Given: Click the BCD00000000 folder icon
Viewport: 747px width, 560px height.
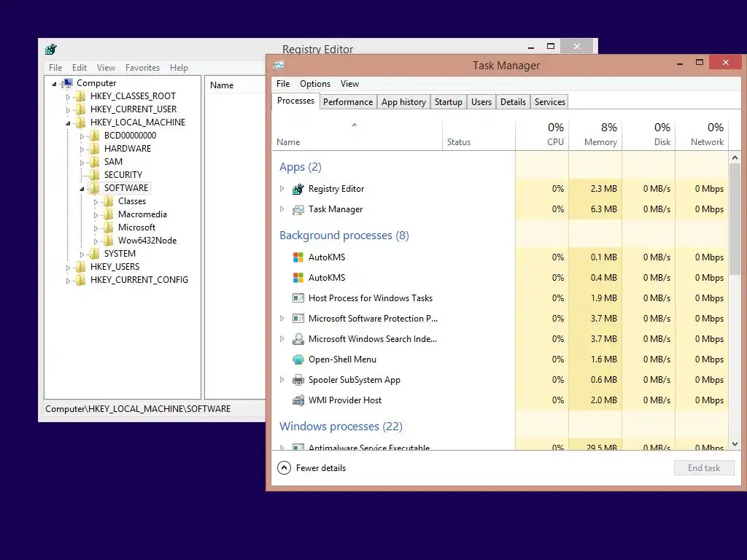Looking at the screenshot, I should [95, 136].
